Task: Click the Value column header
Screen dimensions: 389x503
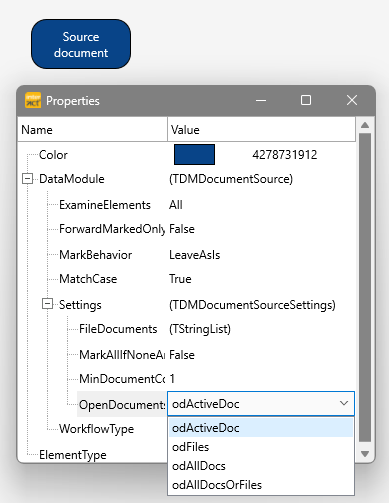Action: tap(262, 129)
